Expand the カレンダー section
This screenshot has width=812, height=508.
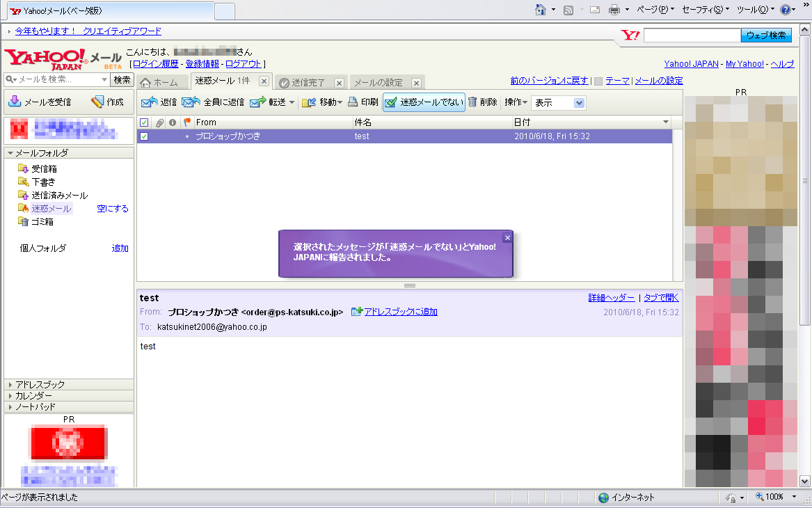tap(10, 396)
